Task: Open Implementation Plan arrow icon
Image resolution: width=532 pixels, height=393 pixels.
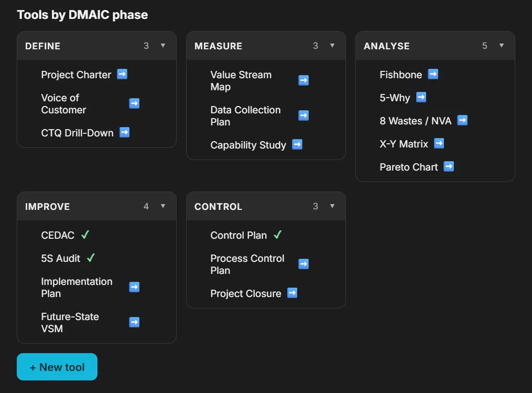Action: pos(134,287)
